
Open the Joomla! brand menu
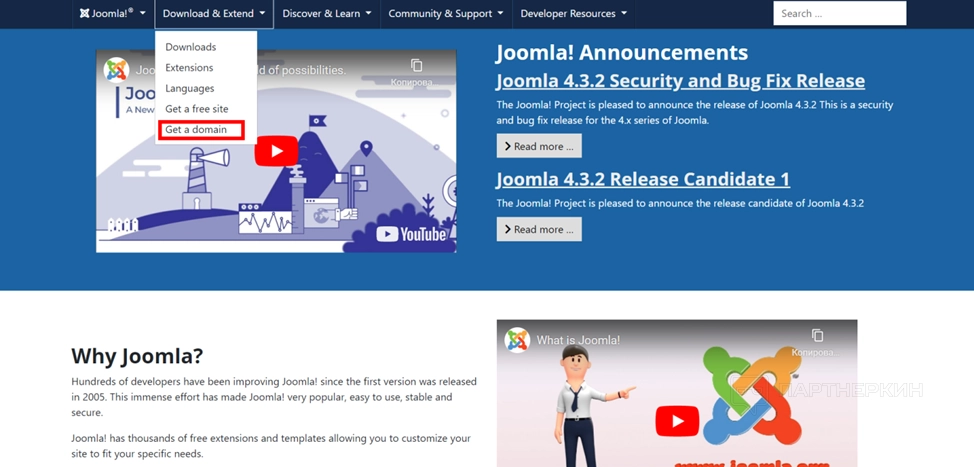click(112, 14)
